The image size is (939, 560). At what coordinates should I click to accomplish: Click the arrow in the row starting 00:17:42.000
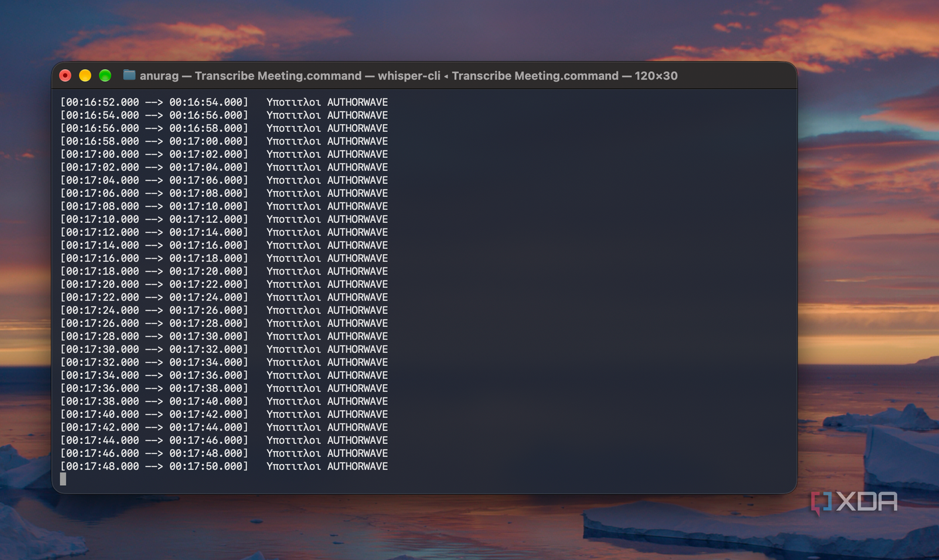tap(154, 427)
